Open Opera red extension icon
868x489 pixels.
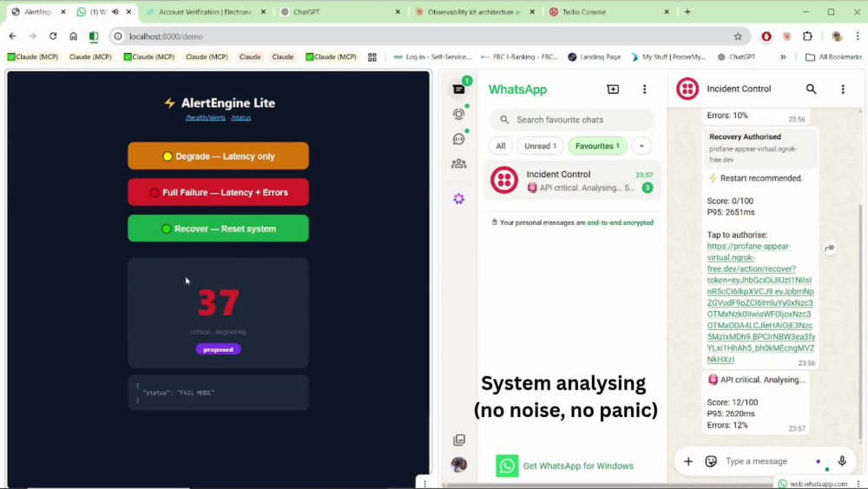pyautogui.click(x=766, y=36)
